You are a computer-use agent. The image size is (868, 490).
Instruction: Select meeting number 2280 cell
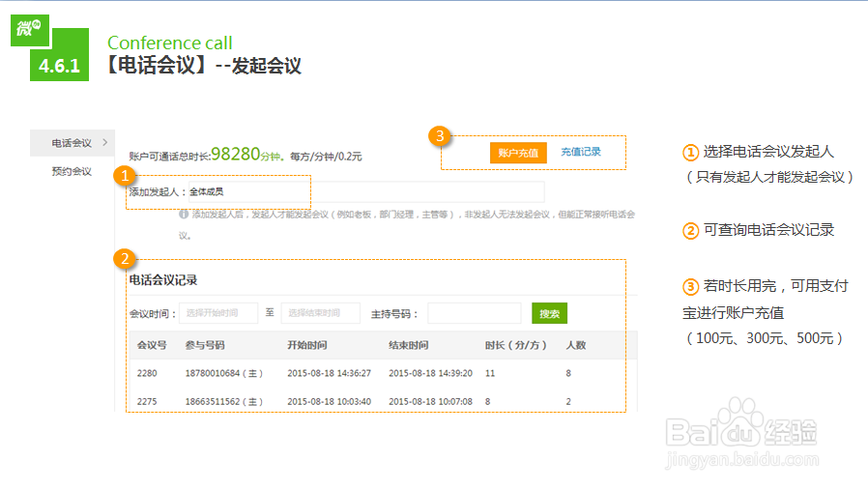(x=147, y=373)
